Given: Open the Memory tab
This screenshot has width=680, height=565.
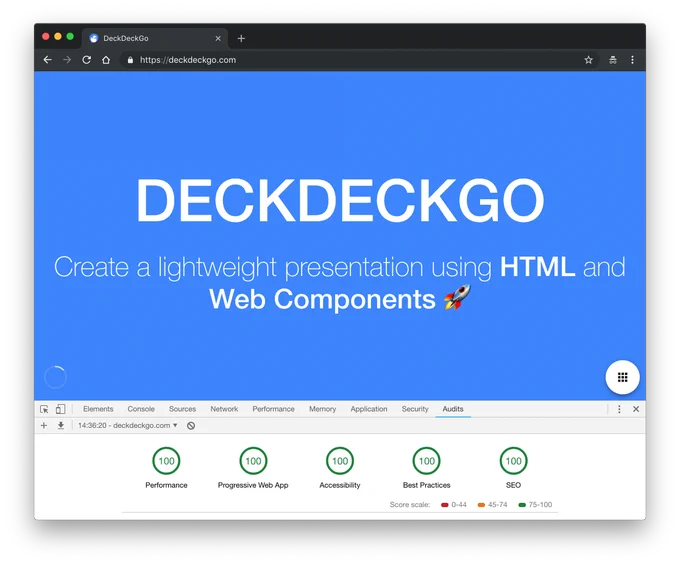Looking at the screenshot, I should (x=322, y=409).
